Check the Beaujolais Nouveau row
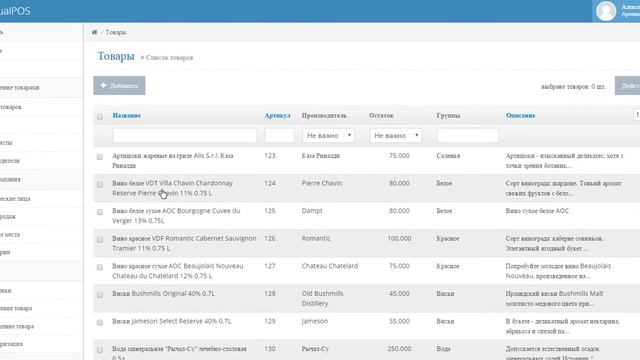 coord(100,267)
